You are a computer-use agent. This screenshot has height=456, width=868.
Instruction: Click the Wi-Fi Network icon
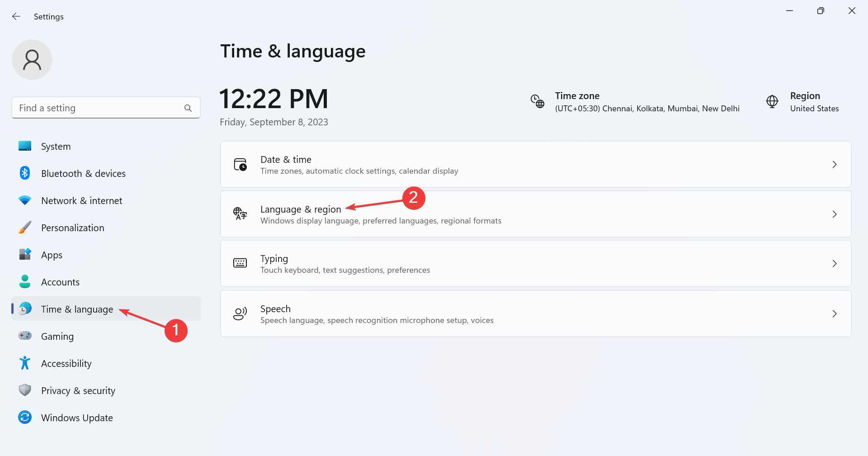click(25, 200)
